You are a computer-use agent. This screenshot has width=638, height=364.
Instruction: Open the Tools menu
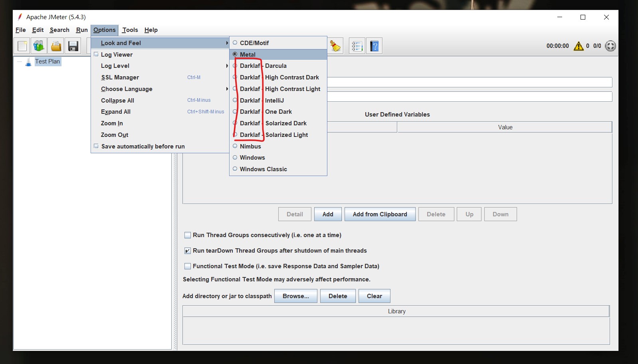[130, 30]
